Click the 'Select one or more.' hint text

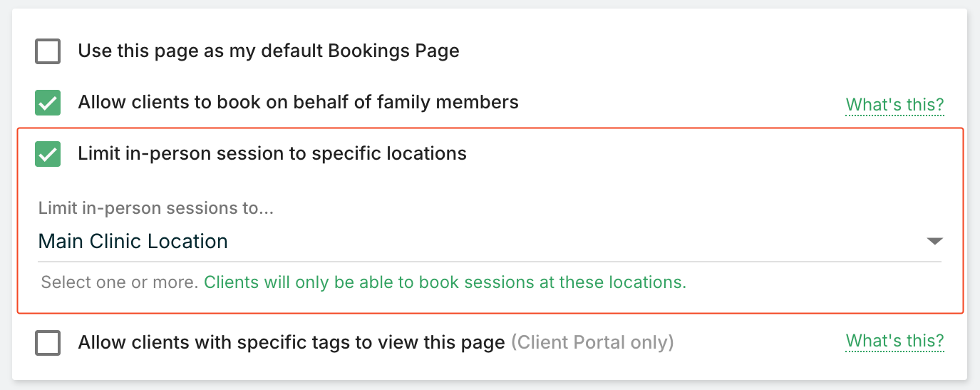(119, 282)
